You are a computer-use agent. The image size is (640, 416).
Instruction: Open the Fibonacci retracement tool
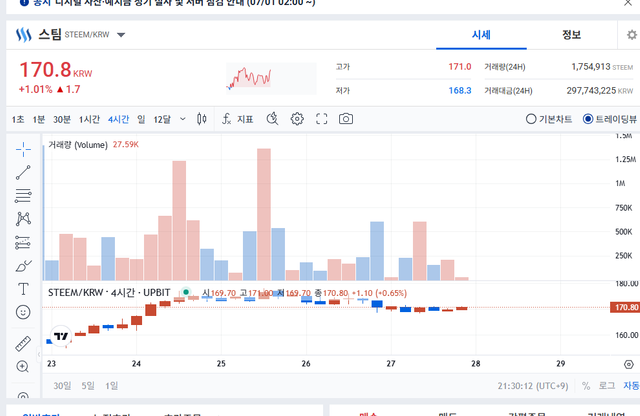click(x=23, y=196)
